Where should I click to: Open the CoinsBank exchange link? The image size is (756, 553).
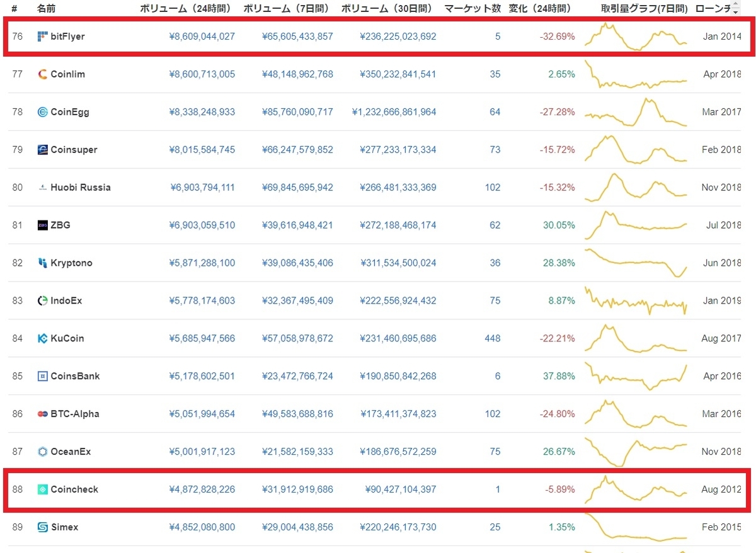click(x=75, y=376)
